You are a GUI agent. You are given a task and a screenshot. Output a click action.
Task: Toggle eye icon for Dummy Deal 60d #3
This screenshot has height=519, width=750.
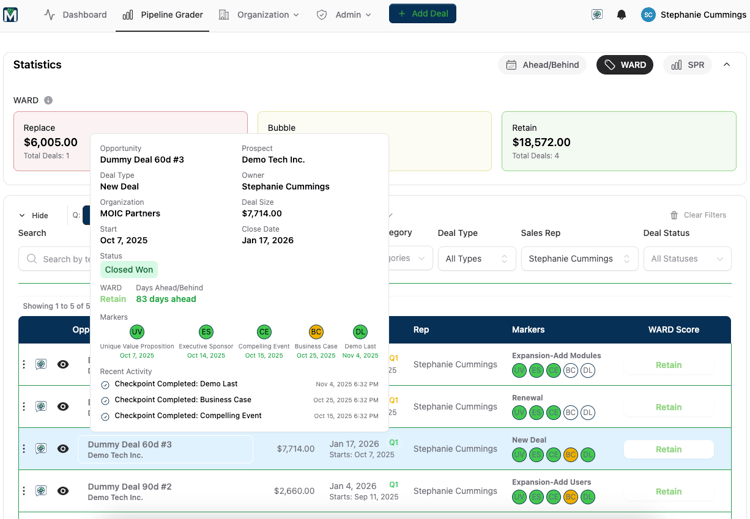(x=63, y=449)
